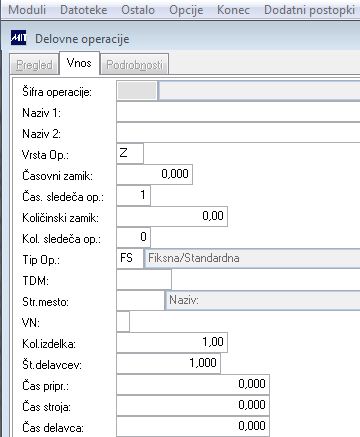
Task: Click the MIT logo icon in window title
Action: (18, 38)
